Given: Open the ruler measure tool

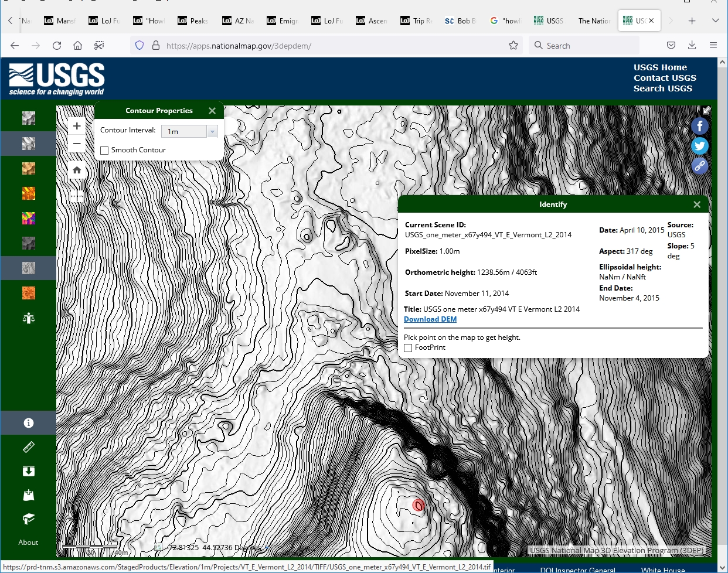Looking at the screenshot, I should coord(28,448).
